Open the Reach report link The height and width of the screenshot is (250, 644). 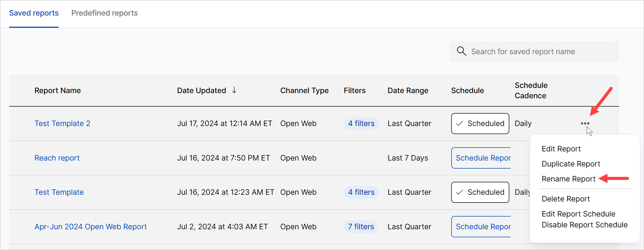[57, 158]
